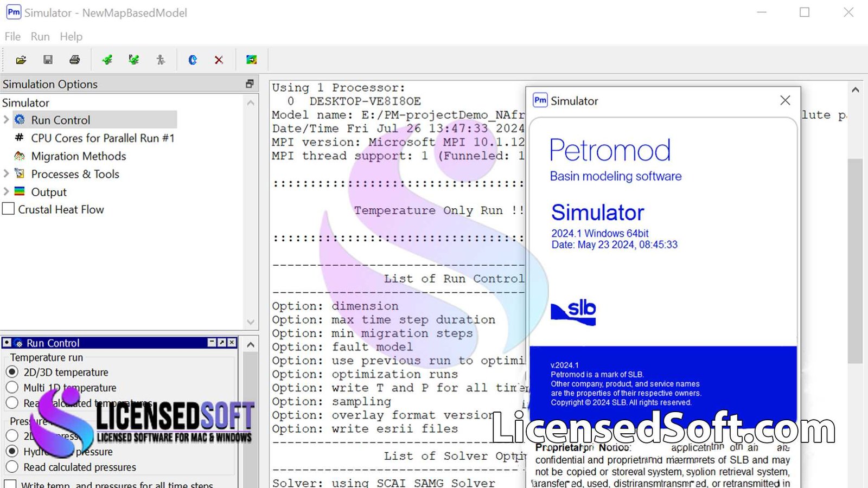This screenshot has width=868, height=488.
Task: Click the rainbow Output icon
Action: (20, 191)
